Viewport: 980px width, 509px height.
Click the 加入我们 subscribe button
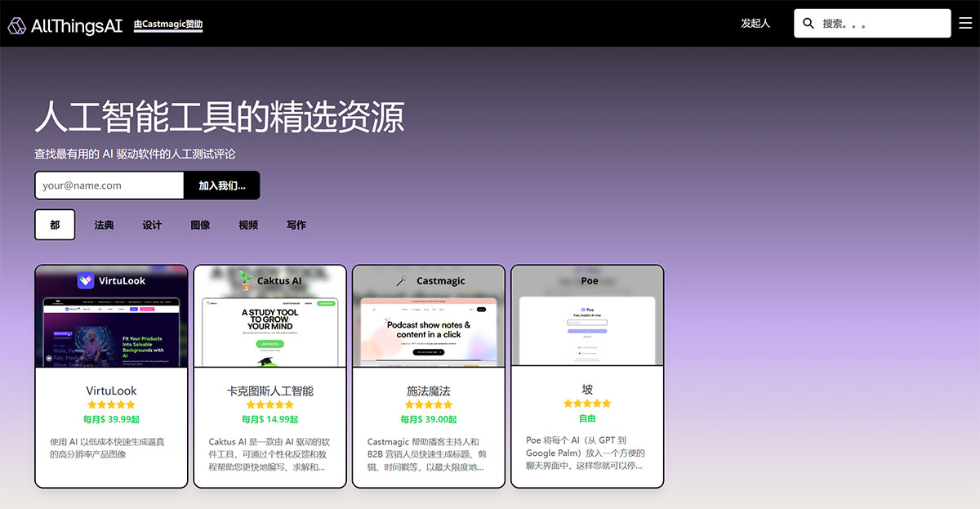pos(221,185)
